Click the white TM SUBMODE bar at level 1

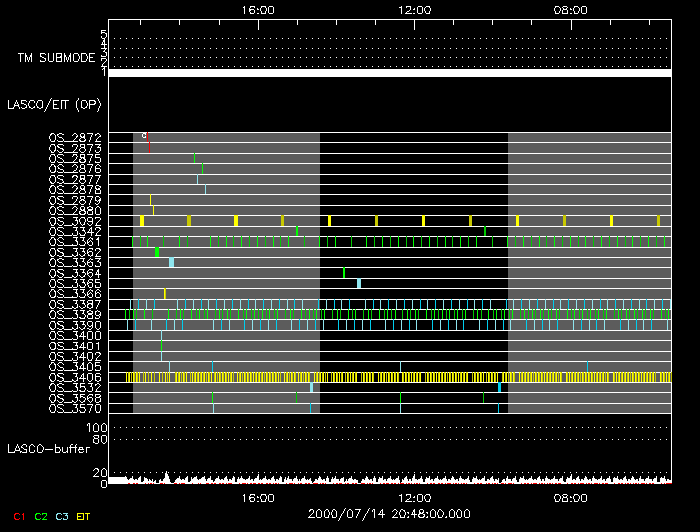(389, 73)
